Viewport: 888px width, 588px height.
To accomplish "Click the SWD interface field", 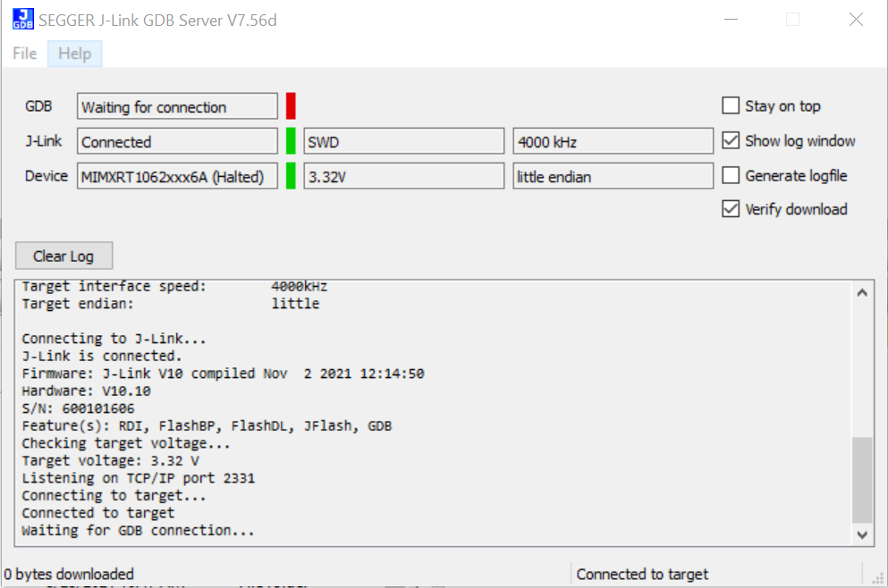I will (404, 142).
